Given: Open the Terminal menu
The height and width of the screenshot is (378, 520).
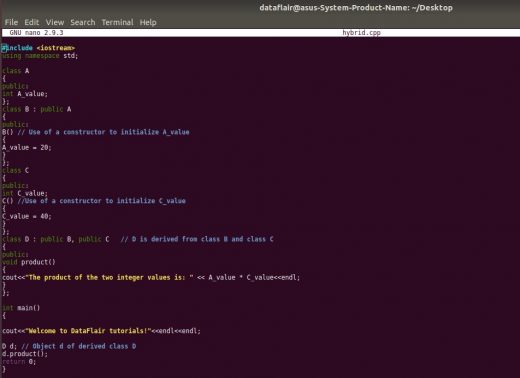Looking at the screenshot, I should [117, 22].
